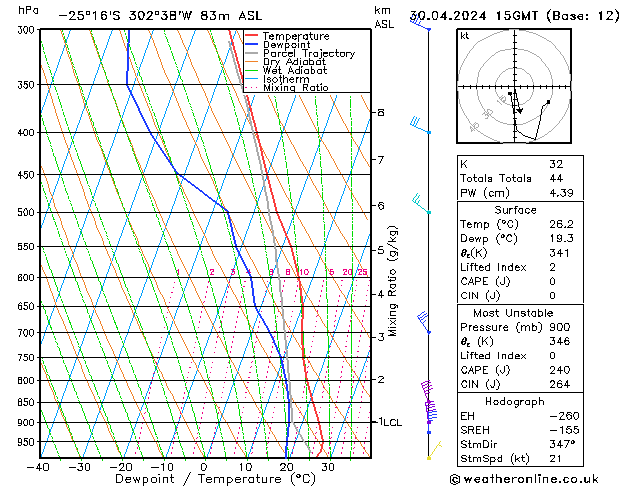Click the cyan wind barb near 500 hPa
629x486 pixels.
(x=420, y=204)
